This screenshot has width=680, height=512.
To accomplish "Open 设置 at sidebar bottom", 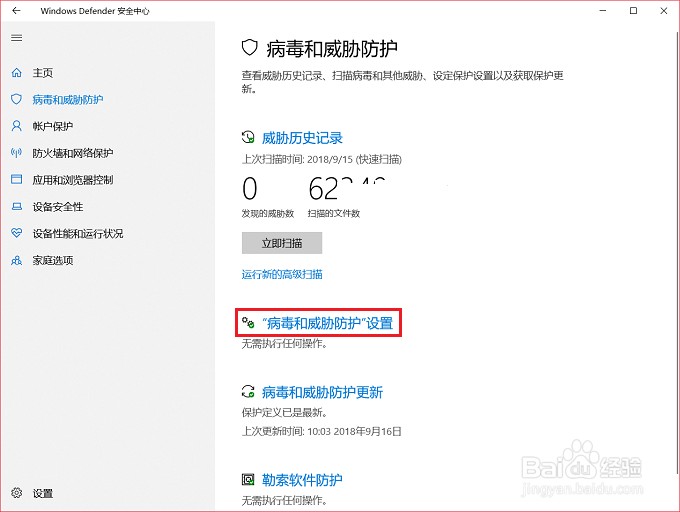I will click(42, 493).
